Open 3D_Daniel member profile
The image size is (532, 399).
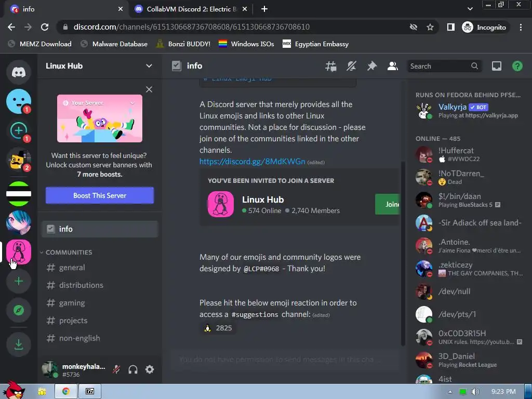[469, 360]
